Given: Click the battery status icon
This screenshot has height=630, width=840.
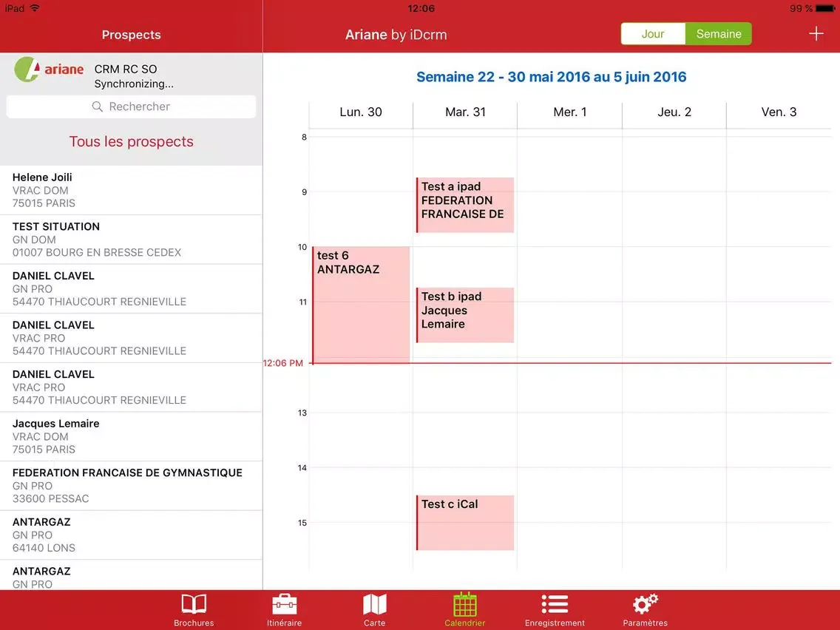Looking at the screenshot, I should [x=825, y=8].
